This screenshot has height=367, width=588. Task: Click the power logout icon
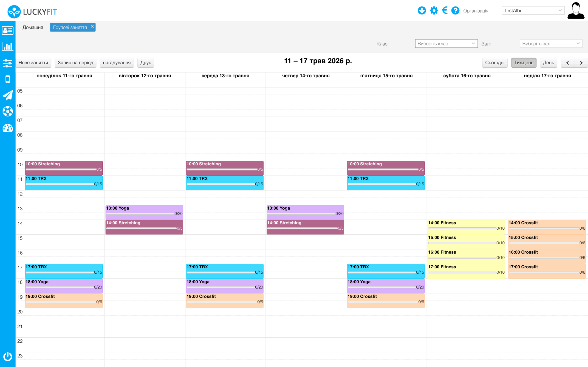(x=8, y=356)
